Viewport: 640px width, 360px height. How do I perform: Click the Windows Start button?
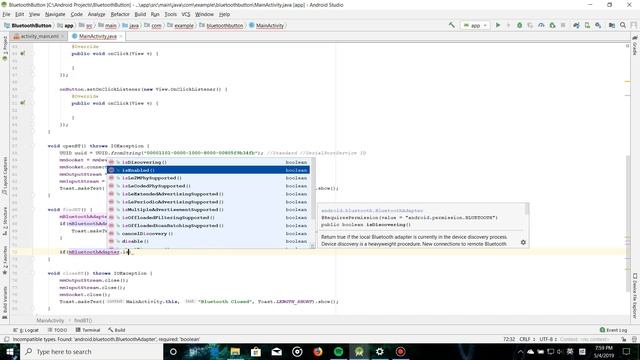(10, 351)
